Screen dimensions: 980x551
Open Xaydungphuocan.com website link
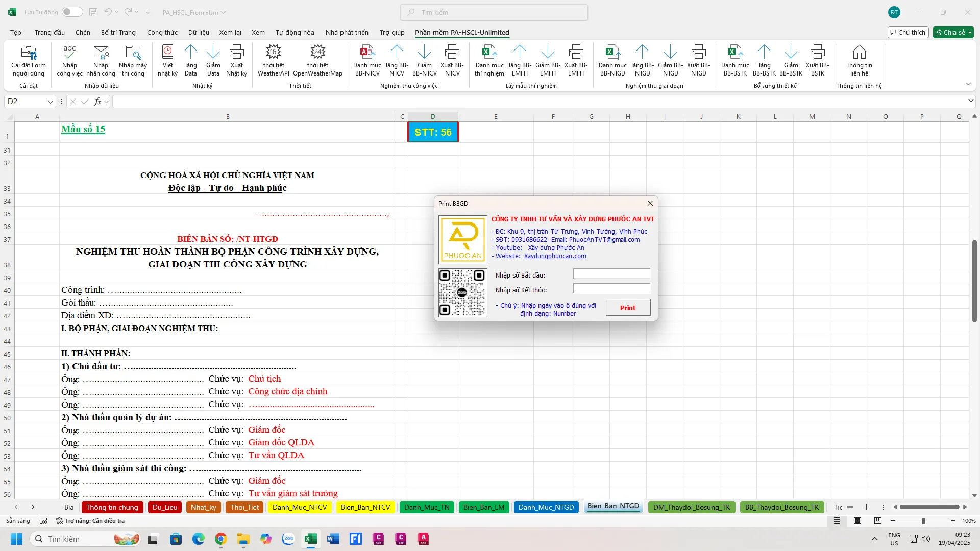tap(555, 256)
